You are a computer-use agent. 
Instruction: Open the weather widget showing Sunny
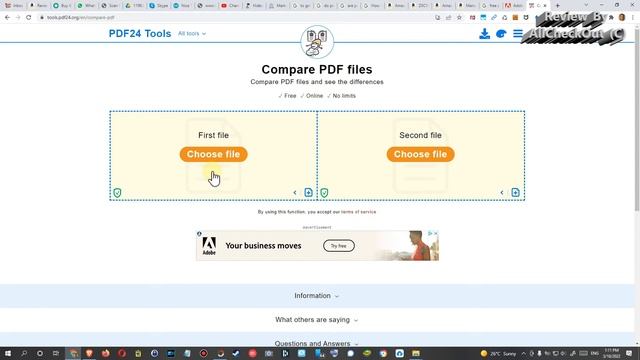click(x=498, y=353)
